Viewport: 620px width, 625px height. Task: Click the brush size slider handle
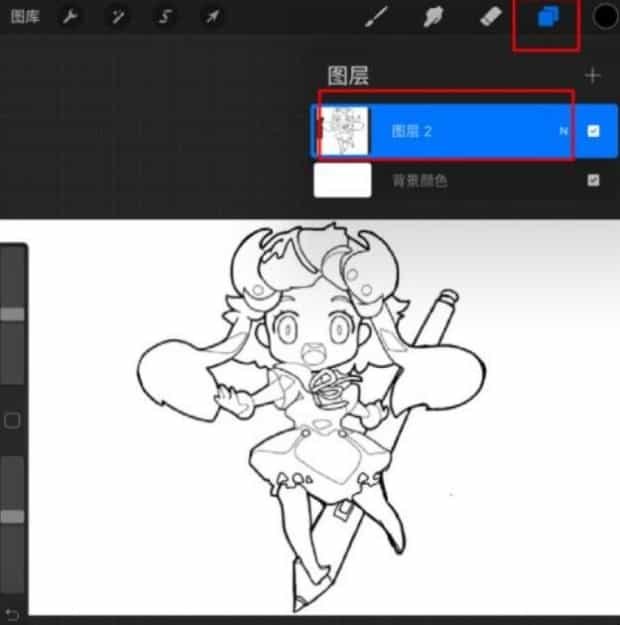pos(13,314)
